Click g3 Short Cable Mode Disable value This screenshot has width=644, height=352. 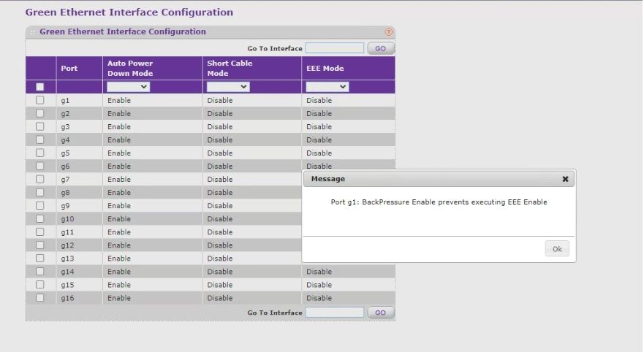220,126
